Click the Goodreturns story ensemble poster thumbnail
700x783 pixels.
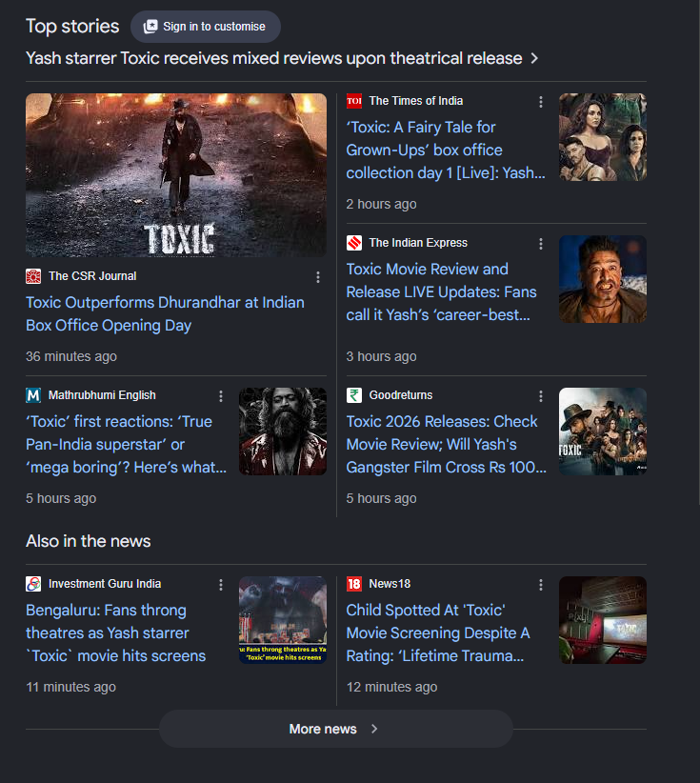603,432
